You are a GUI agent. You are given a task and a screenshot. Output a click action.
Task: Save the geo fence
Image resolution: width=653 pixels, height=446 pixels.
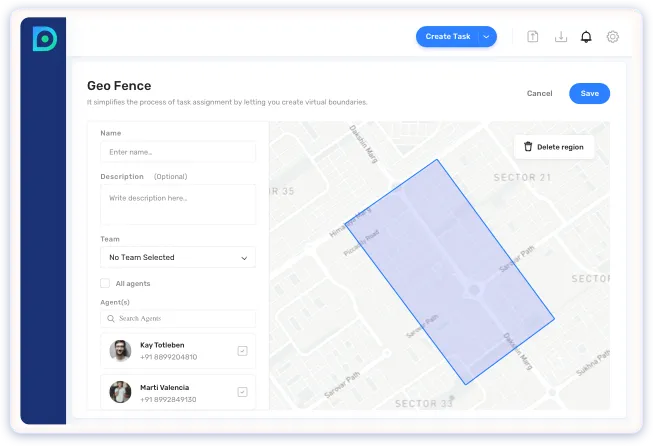pos(589,93)
